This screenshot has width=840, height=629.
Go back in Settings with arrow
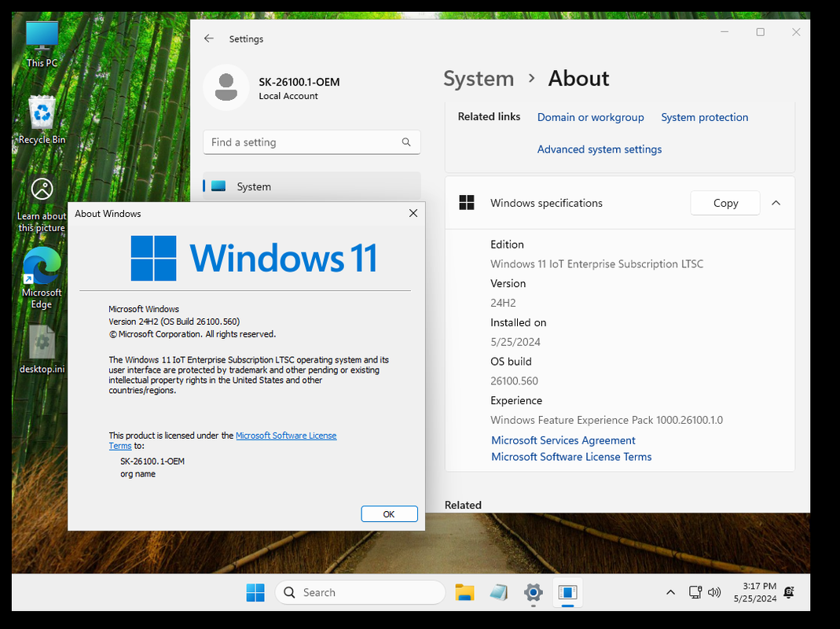pos(209,39)
